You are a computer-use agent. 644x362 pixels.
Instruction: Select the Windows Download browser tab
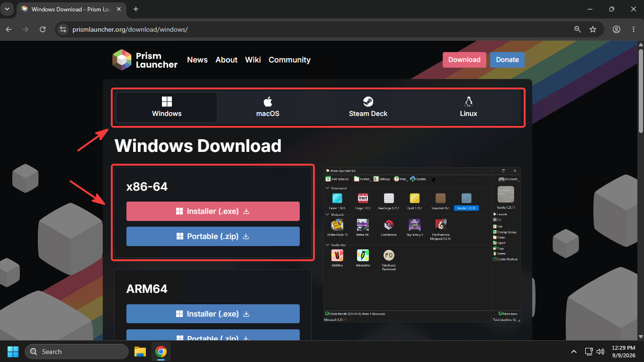pyautogui.click(x=71, y=9)
